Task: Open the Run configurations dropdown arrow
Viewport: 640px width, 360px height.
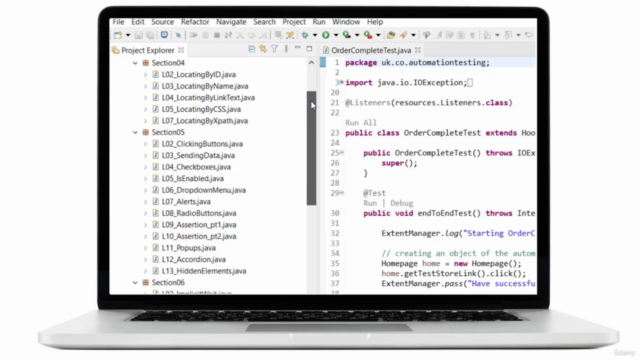Action: pos(336,35)
